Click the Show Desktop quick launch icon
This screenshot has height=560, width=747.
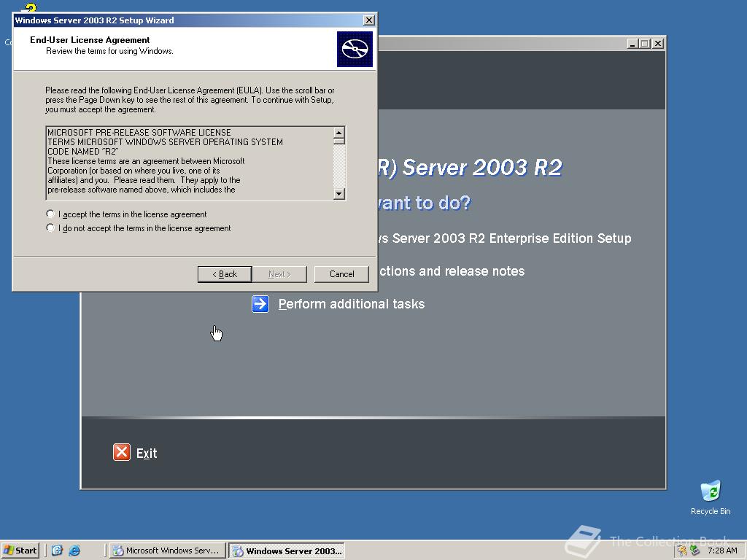57,551
